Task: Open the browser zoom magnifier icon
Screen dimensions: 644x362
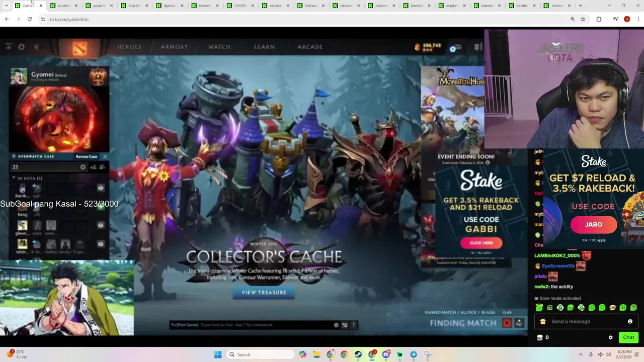Action: 573,19
